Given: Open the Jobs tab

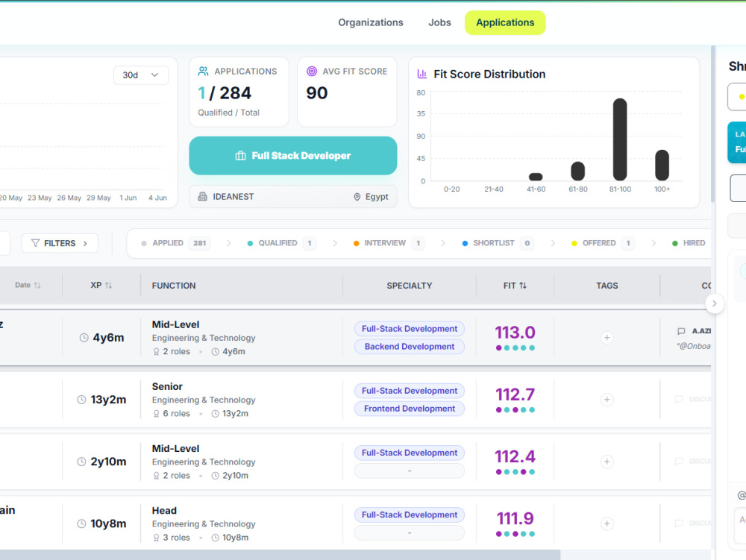Looking at the screenshot, I should (439, 22).
